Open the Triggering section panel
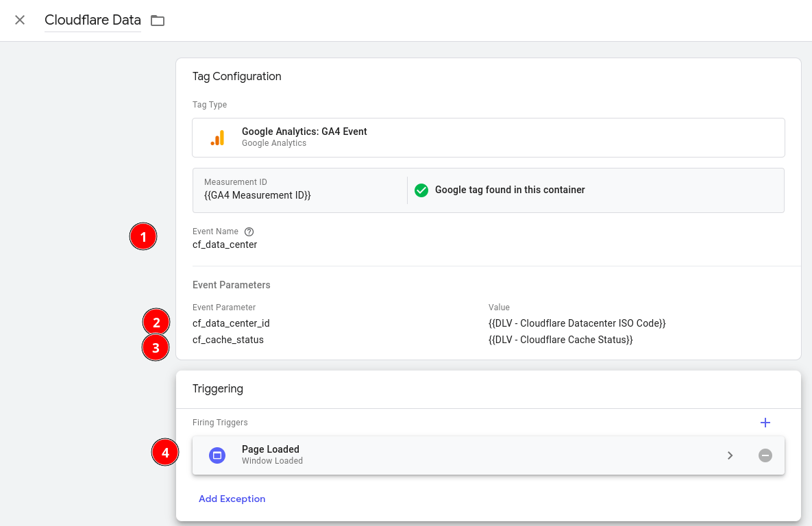The height and width of the screenshot is (526, 812). pyautogui.click(x=218, y=388)
